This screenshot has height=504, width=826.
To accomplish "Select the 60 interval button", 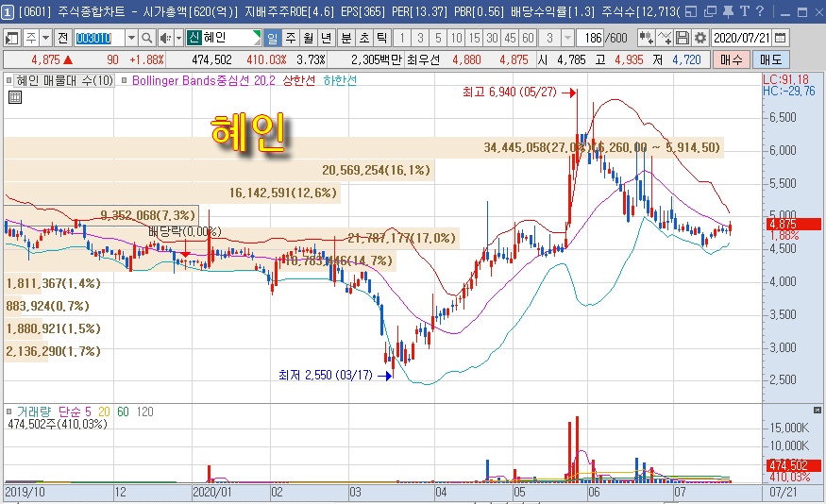I will point(528,38).
